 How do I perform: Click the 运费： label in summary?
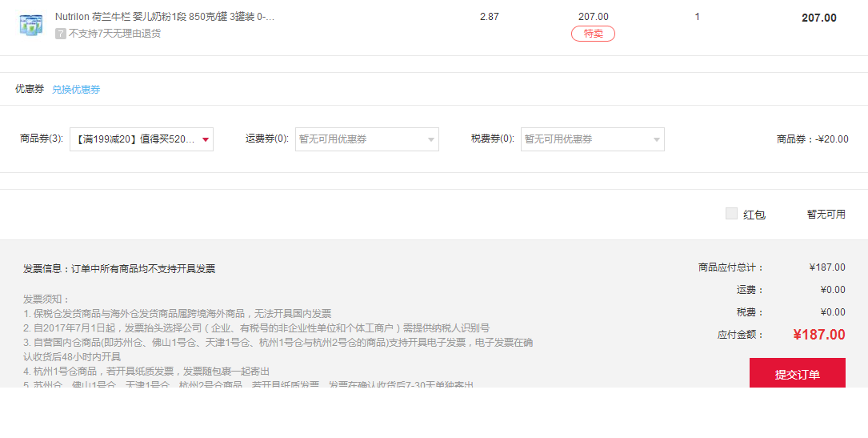750,290
